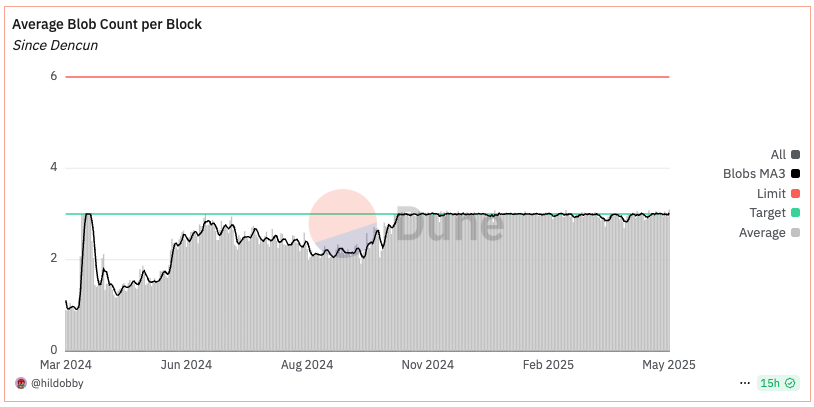Screen dimensions: 814x407
Task: Click the Mar 2024 axis label
Action: click(x=65, y=365)
